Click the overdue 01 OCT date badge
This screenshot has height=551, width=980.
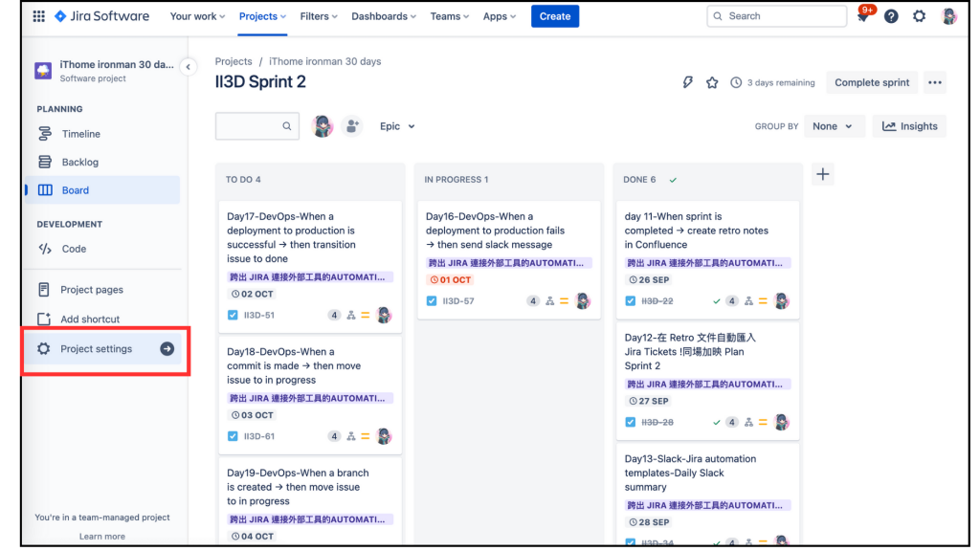click(450, 280)
